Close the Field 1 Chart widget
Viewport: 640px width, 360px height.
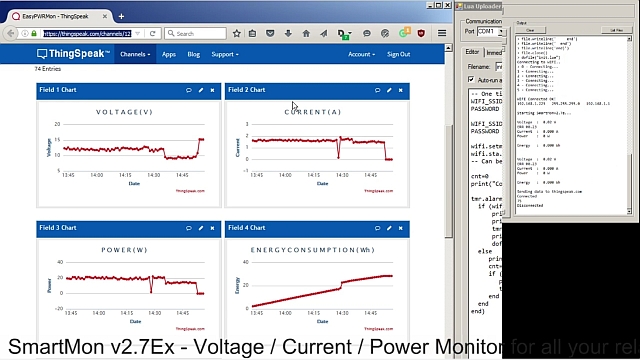(212, 90)
